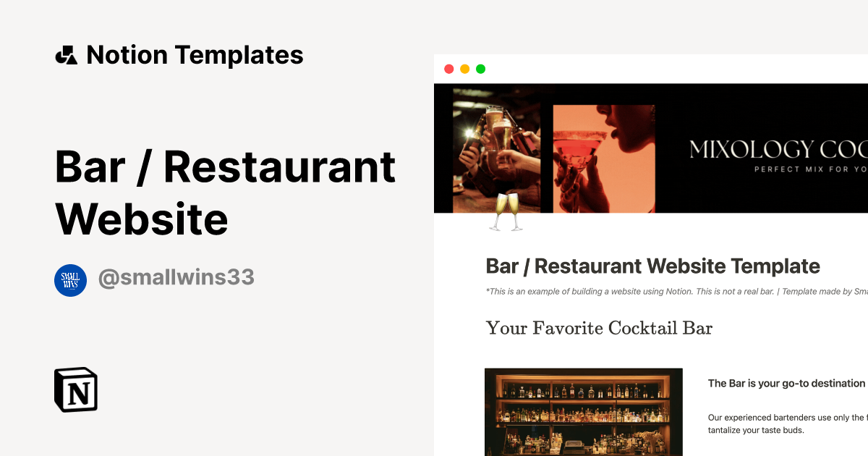Click the yellow minimize window dot
This screenshot has width=868, height=456.
(464, 69)
